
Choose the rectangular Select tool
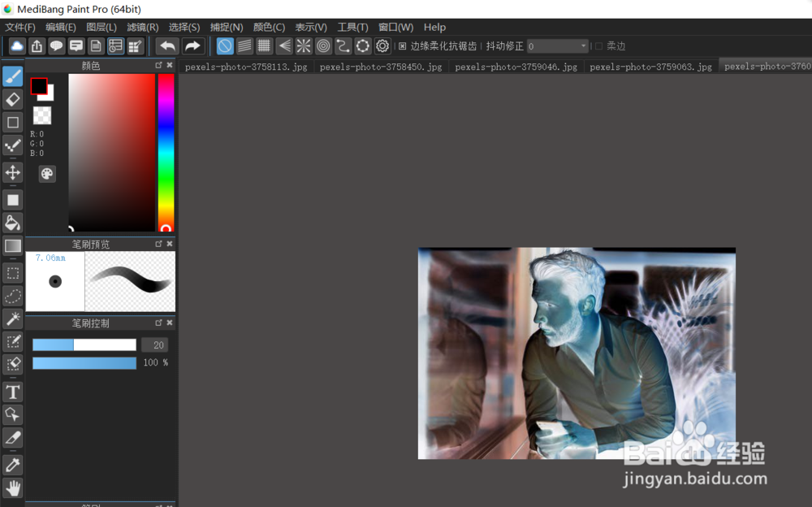tap(13, 273)
